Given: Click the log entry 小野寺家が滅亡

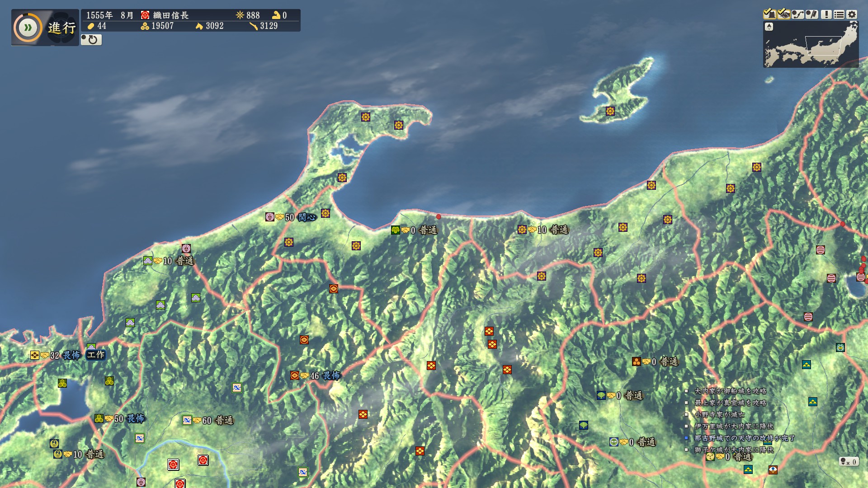Looking at the screenshot, I should (719, 414).
